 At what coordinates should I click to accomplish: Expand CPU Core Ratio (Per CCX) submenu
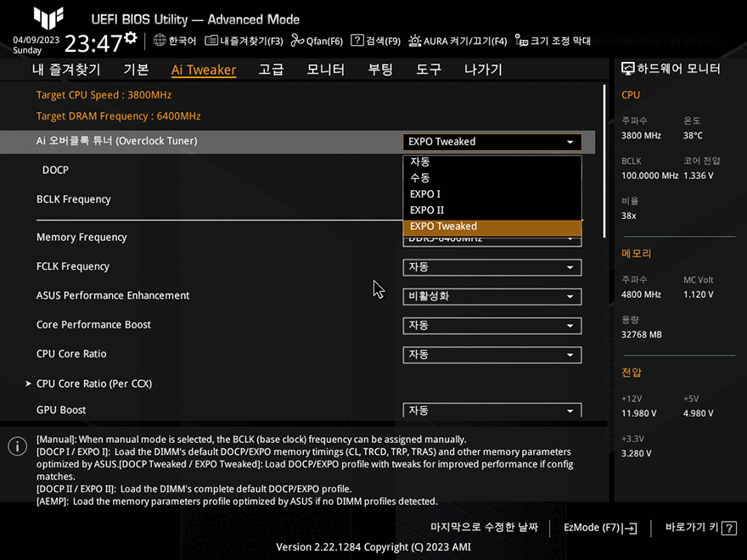pyautogui.click(x=94, y=384)
